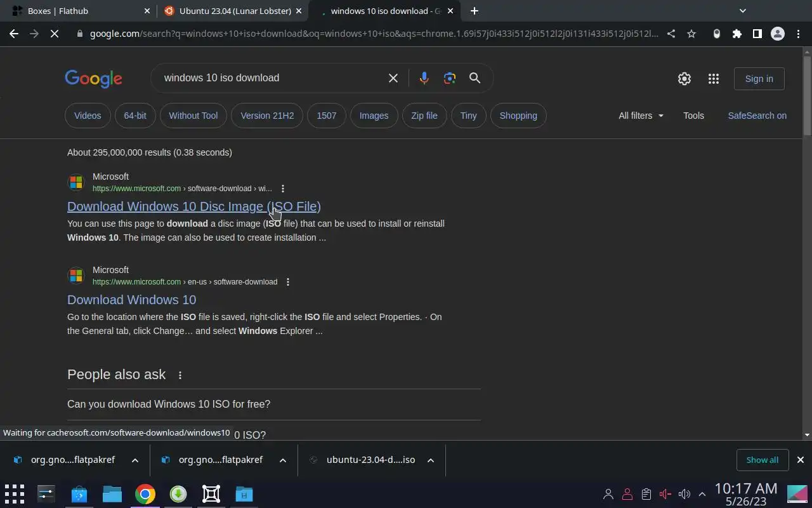Screen dimensions: 812x508
Task: Clear the search box text
Action: tap(393, 77)
